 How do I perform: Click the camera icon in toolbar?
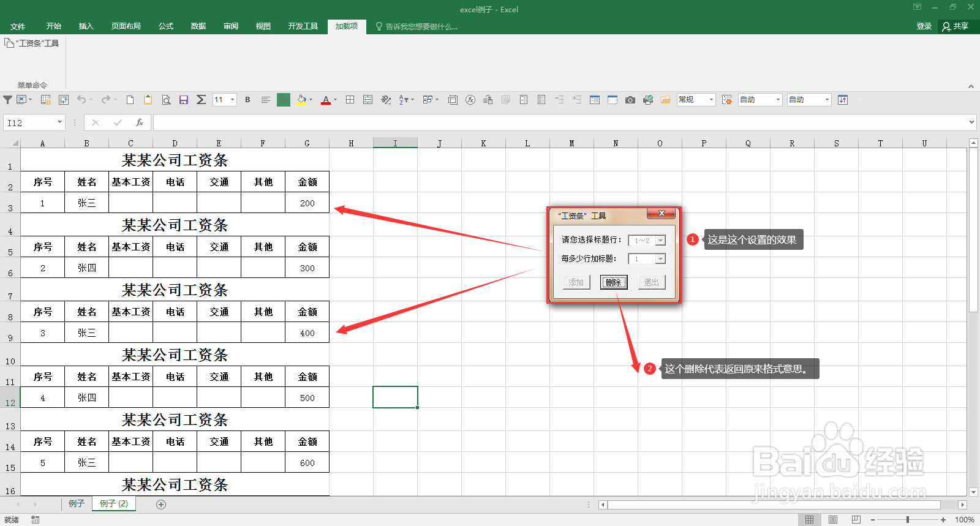point(630,100)
